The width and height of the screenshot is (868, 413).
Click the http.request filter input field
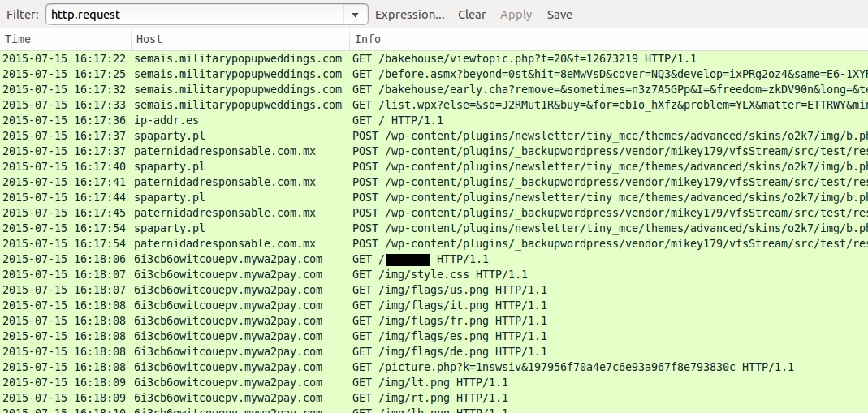195,15
